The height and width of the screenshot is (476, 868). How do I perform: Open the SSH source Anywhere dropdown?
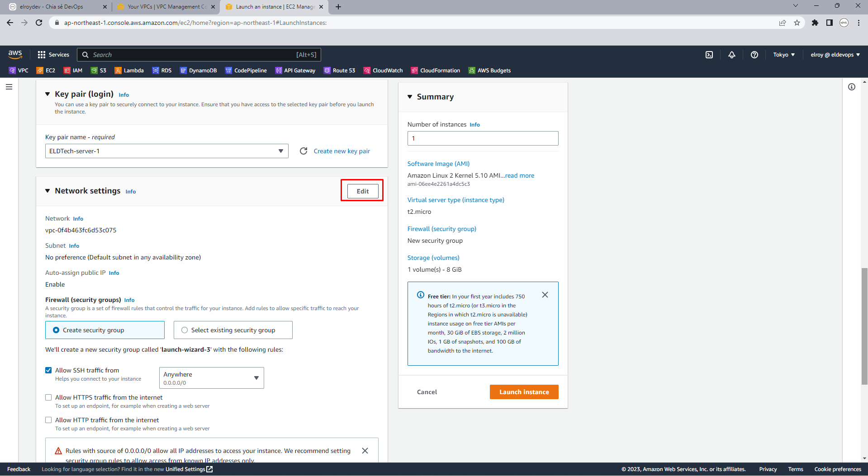point(211,378)
